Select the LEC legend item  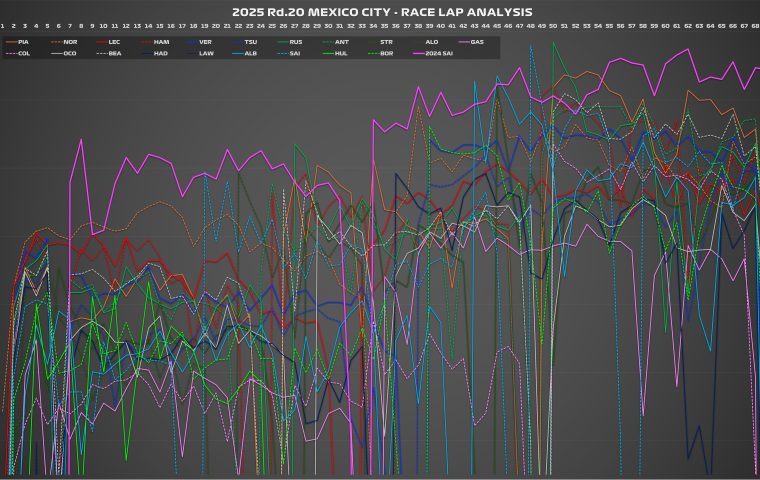tap(114, 42)
